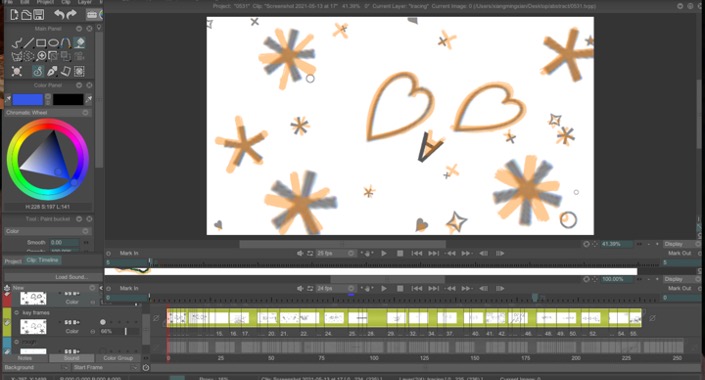This screenshot has width=705, height=380.
Task: Select the freehand stroke drawing tool
Action: (x=17, y=43)
